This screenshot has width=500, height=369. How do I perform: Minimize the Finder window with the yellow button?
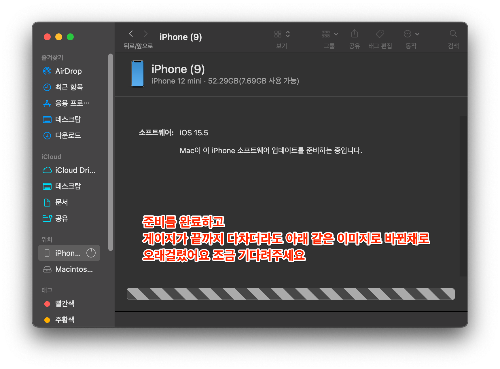(x=59, y=37)
